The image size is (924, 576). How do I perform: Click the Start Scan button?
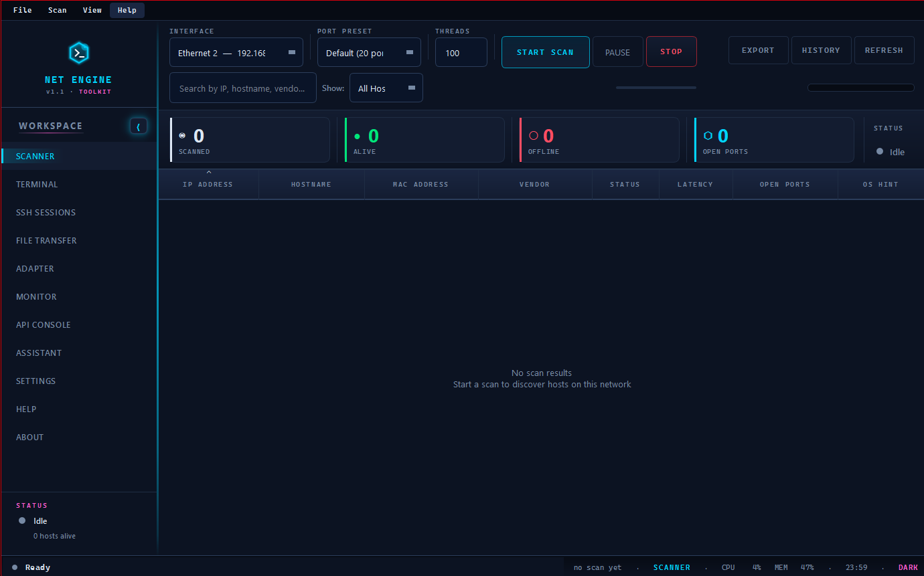point(546,52)
